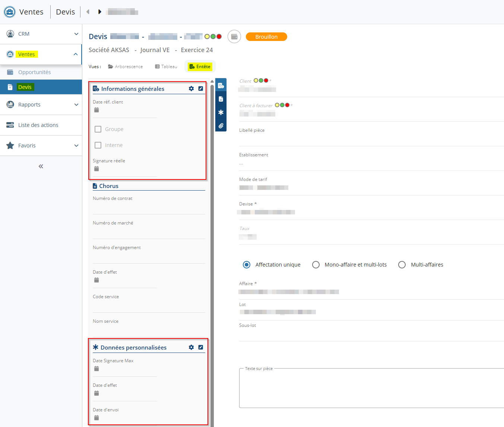The width and height of the screenshot is (504, 427).
Task: Select the Multi-affaires radio button
Action: click(402, 265)
